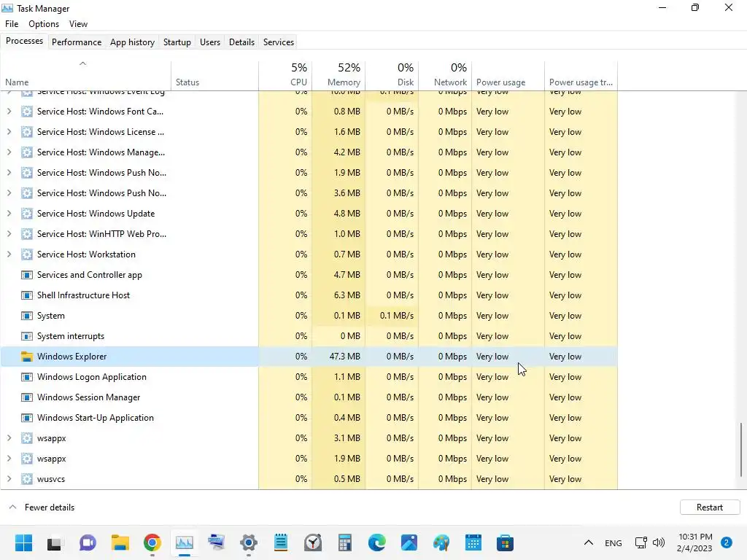Open the notification badge showing 2

(727, 542)
